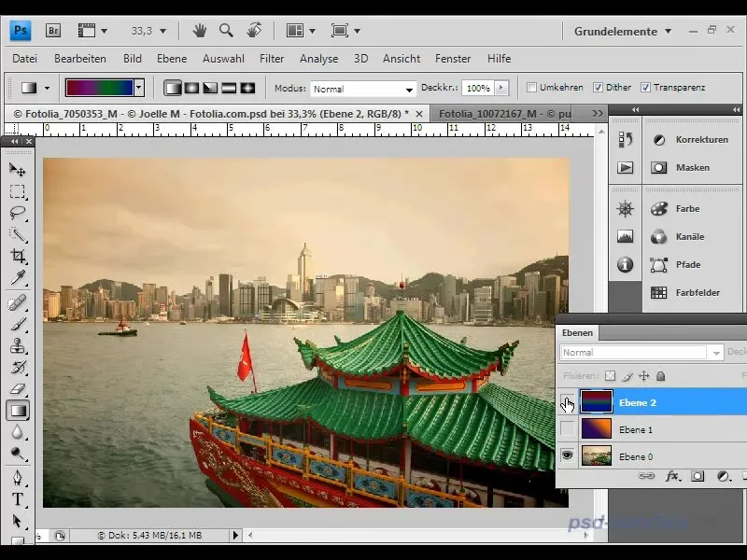Select the Zoom magnifier in application bar
The height and width of the screenshot is (560, 747).
(x=226, y=31)
